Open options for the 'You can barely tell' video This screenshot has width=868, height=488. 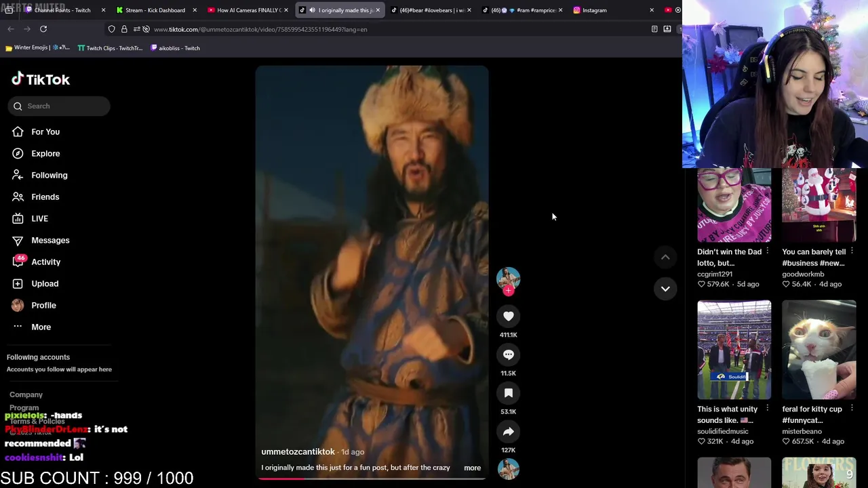[852, 251]
